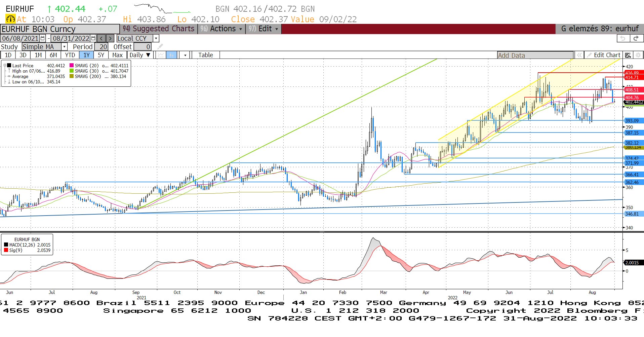
Task: Click the 366.41 blue price level label
Action: (x=634, y=175)
